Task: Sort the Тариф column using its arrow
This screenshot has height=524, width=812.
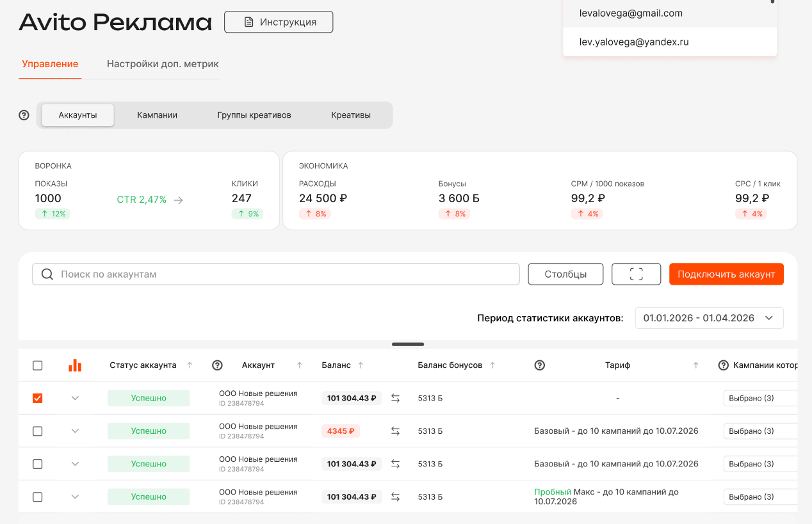Action: [695, 365]
